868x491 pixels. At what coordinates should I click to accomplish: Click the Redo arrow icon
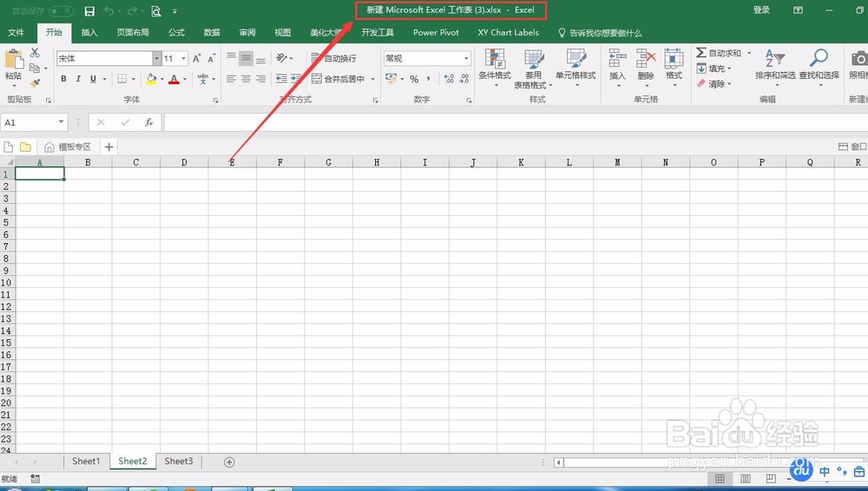132,11
